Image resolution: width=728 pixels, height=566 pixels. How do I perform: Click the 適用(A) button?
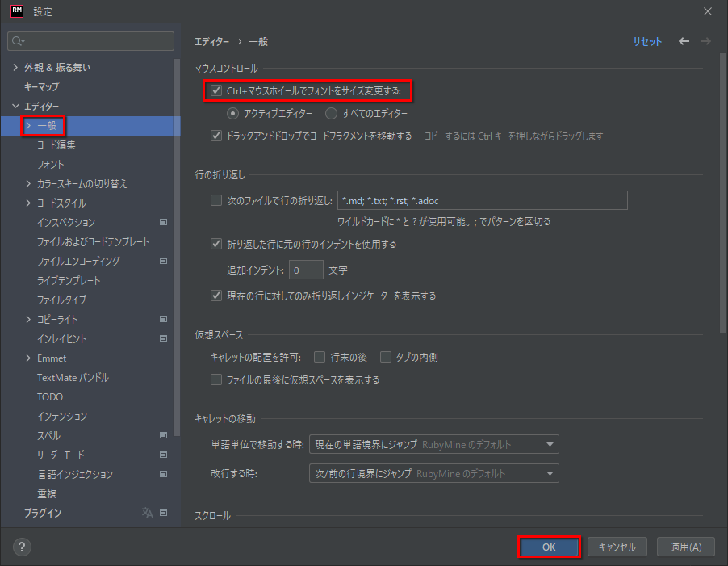[x=686, y=547]
